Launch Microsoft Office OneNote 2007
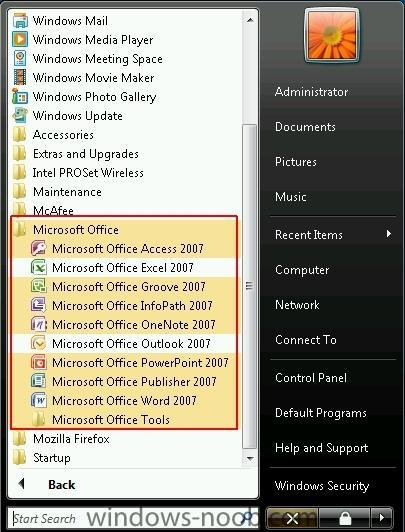The height and width of the screenshot is (532, 405). [124, 325]
